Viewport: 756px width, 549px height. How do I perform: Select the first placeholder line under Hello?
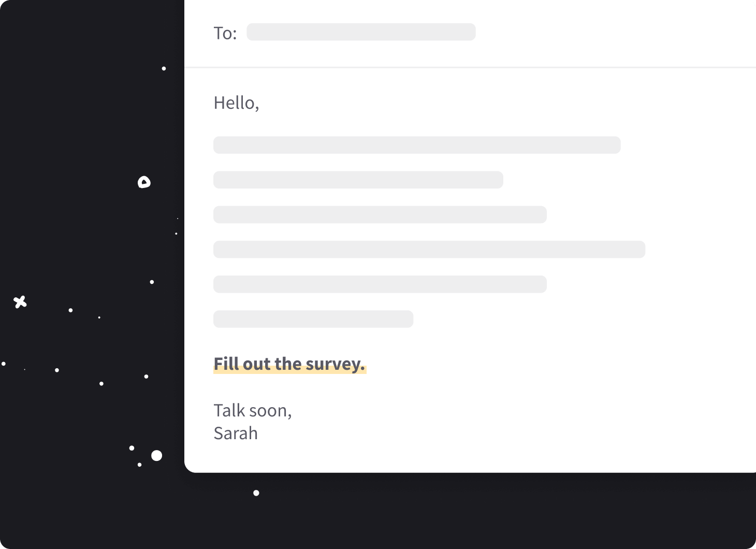click(x=417, y=145)
